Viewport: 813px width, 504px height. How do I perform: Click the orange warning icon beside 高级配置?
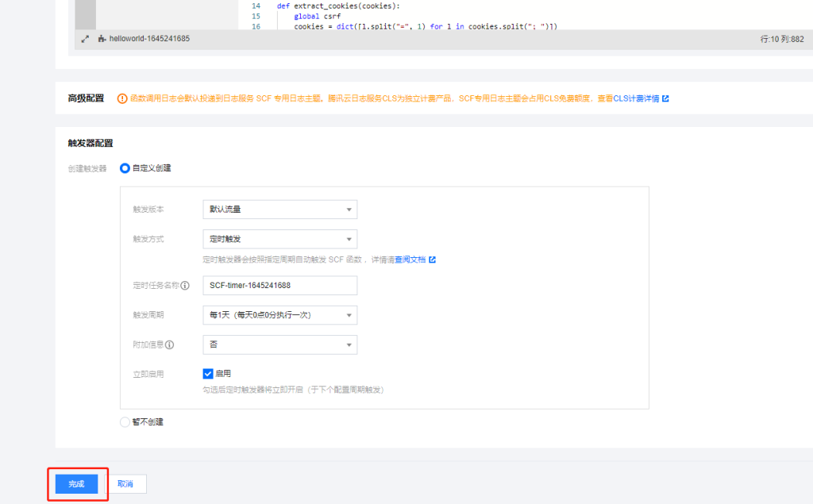122,98
